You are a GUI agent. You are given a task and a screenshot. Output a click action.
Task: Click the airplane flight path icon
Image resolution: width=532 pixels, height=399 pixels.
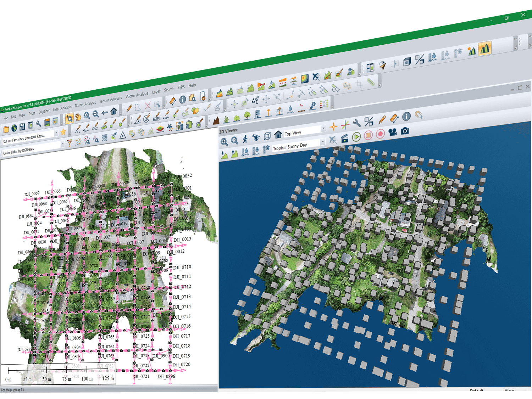click(x=316, y=77)
